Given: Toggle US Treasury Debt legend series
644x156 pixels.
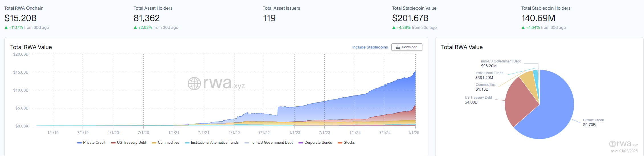Looking at the screenshot, I should pyautogui.click(x=128, y=143).
